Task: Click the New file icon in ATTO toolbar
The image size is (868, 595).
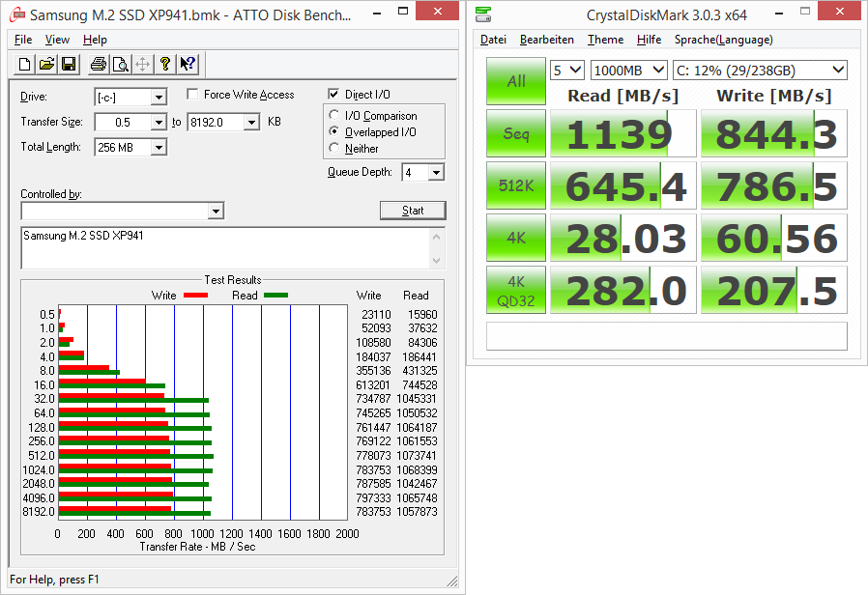Action: pyautogui.click(x=24, y=64)
